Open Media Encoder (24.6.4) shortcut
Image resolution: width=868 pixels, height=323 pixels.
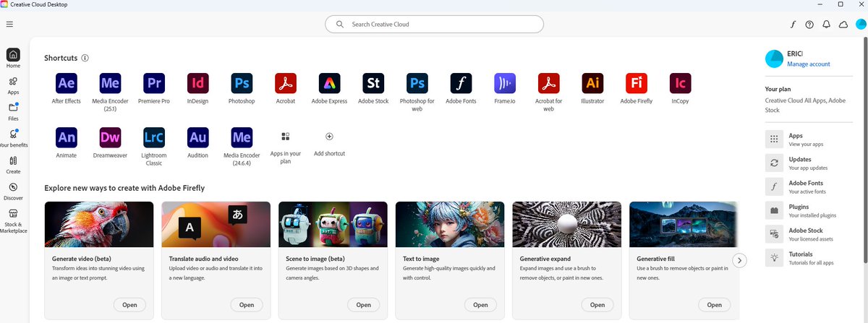click(x=242, y=137)
